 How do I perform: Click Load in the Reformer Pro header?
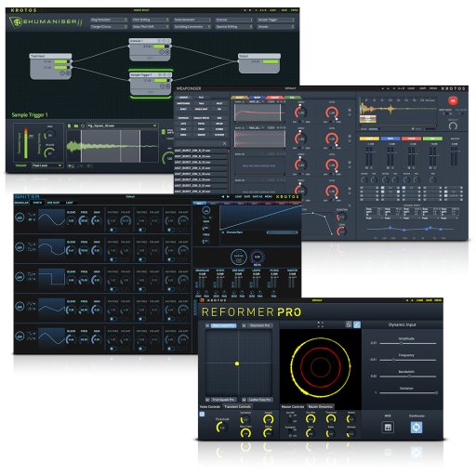coord(419,300)
